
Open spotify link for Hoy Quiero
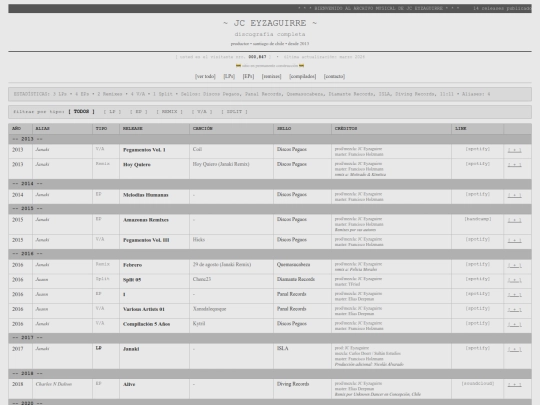point(478,164)
